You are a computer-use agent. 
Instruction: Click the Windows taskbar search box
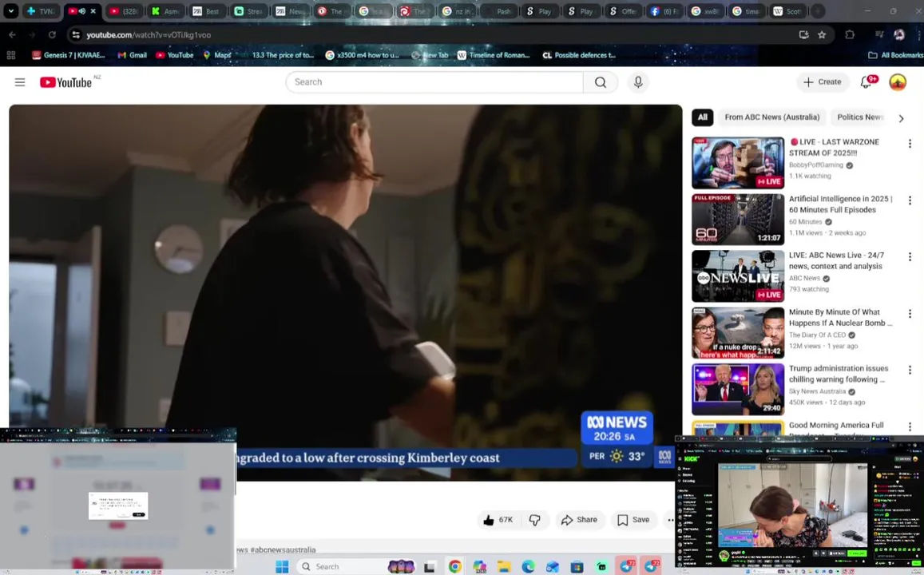pyautogui.click(x=355, y=566)
